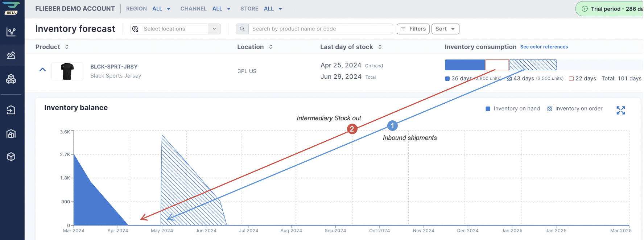This screenshot has width=644, height=240.
Task: Open the Sort menu
Action: pyautogui.click(x=445, y=29)
